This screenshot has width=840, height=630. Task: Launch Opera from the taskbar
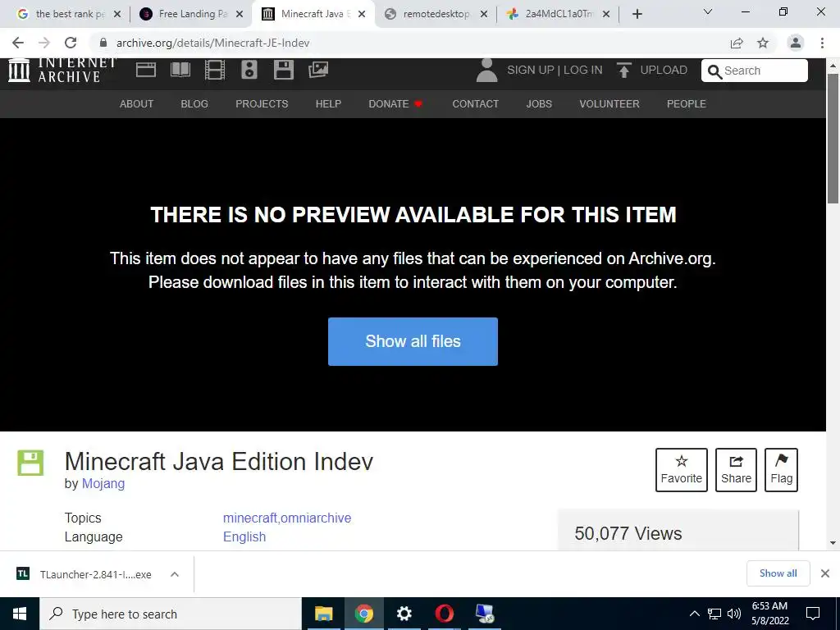tap(444, 614)
